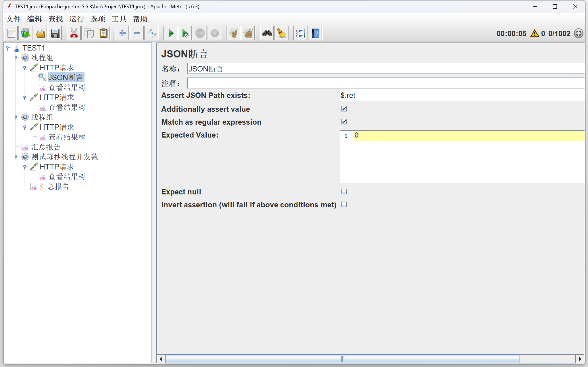588x367 pixels.
Task: Select JSON断言 in the tree
Action: (66, 78)
